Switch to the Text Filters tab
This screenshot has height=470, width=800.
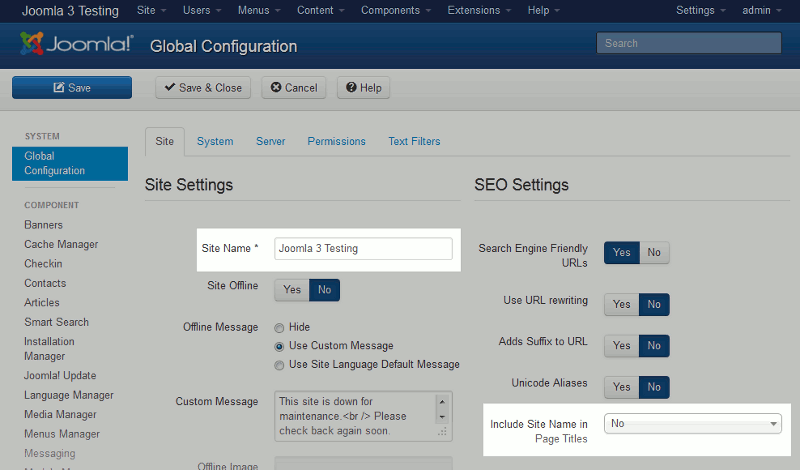click(414, 141)
